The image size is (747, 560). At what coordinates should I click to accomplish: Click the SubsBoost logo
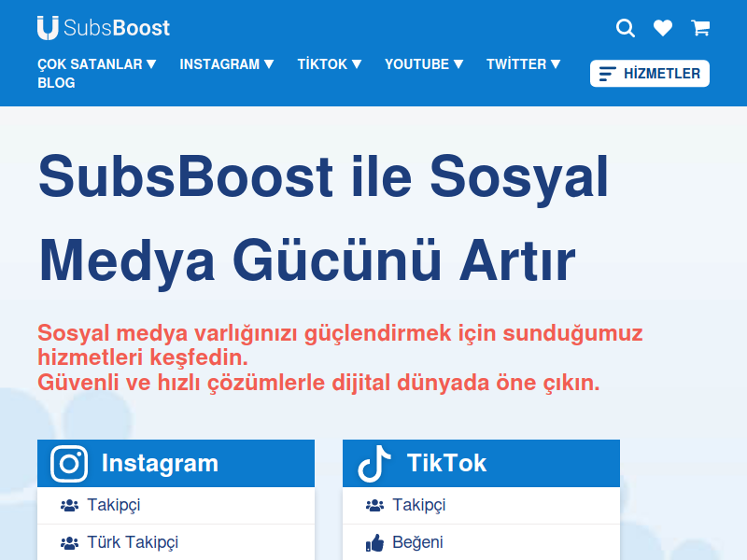[104, 28]
